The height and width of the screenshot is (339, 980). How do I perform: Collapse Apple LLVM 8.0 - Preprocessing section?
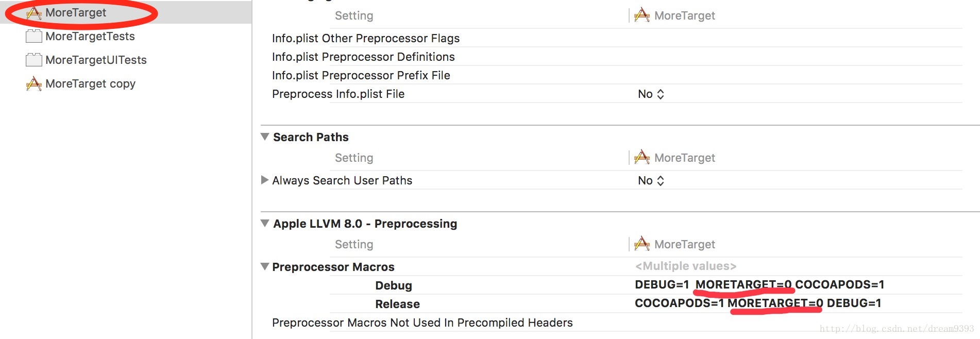[265, 224]
